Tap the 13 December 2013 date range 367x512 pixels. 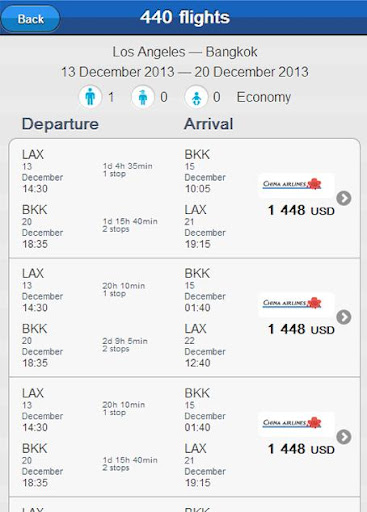coord(185,72)
